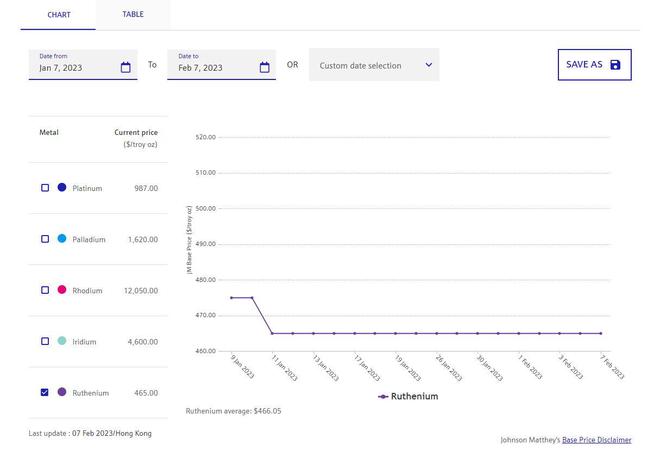Click the Platinum dark blue color dot
660x456 pixels.
pyautogui.click(x=62, y=188)
